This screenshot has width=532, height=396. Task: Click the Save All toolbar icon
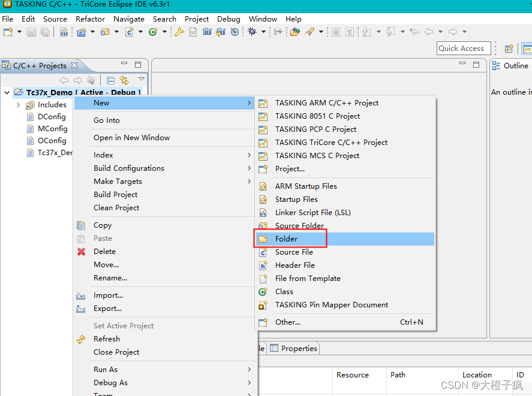tap(45, 32)
